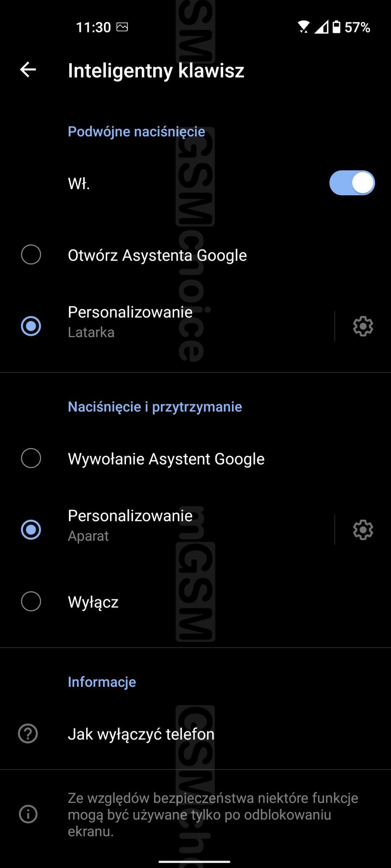Open gear settings for Aparat personalization

coord(363,530)
